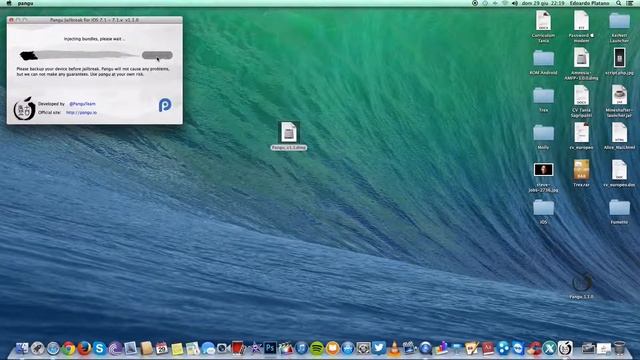Open Messages from the Dock
640x360 pixels.
click(x=208, y=348)
